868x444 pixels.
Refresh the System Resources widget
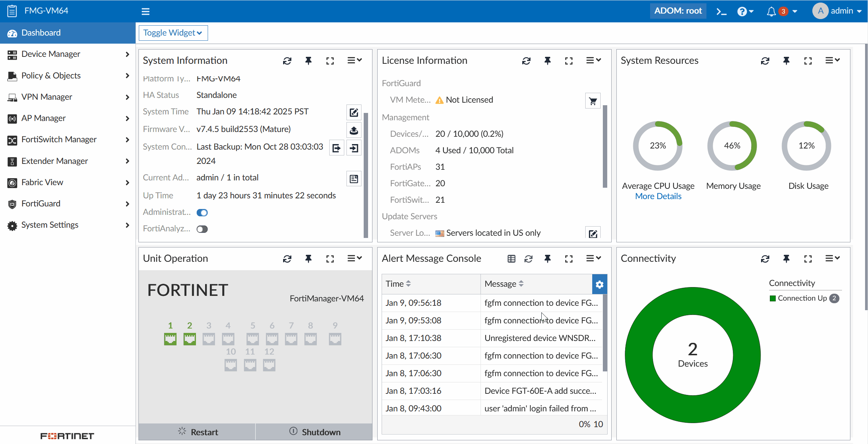[765, 61]
